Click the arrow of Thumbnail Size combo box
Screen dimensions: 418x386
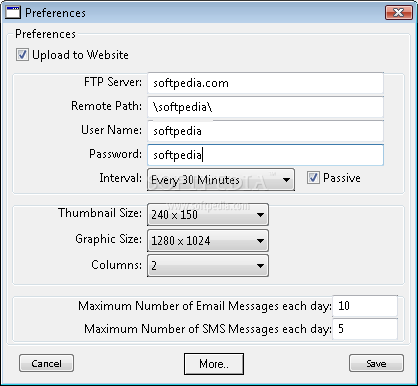(260, 215)
